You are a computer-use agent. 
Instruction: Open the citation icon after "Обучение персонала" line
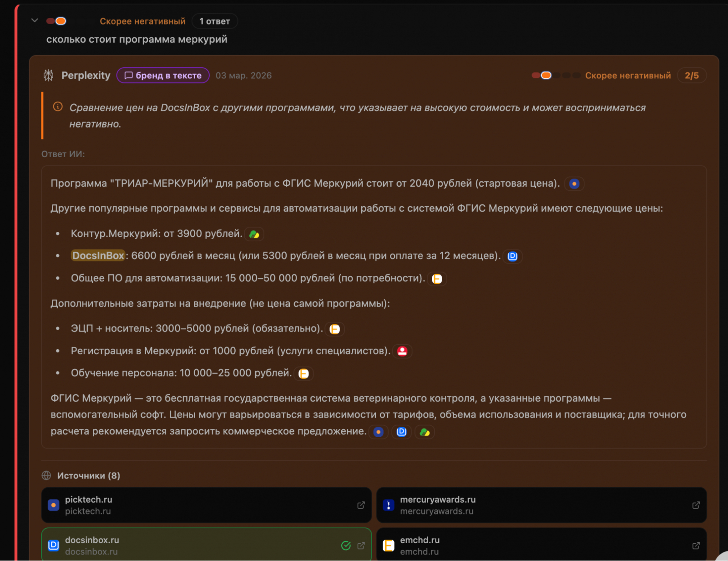303,374
